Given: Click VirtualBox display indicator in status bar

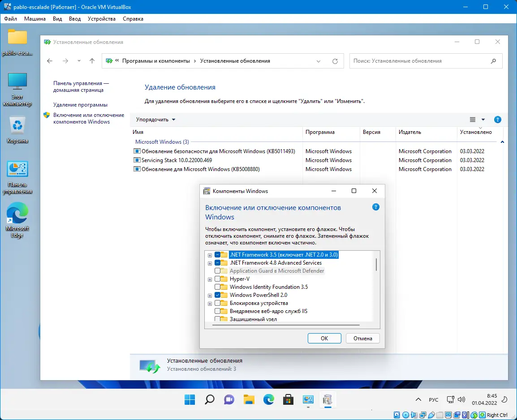Looking at the screenshot, I should [448, 415].
